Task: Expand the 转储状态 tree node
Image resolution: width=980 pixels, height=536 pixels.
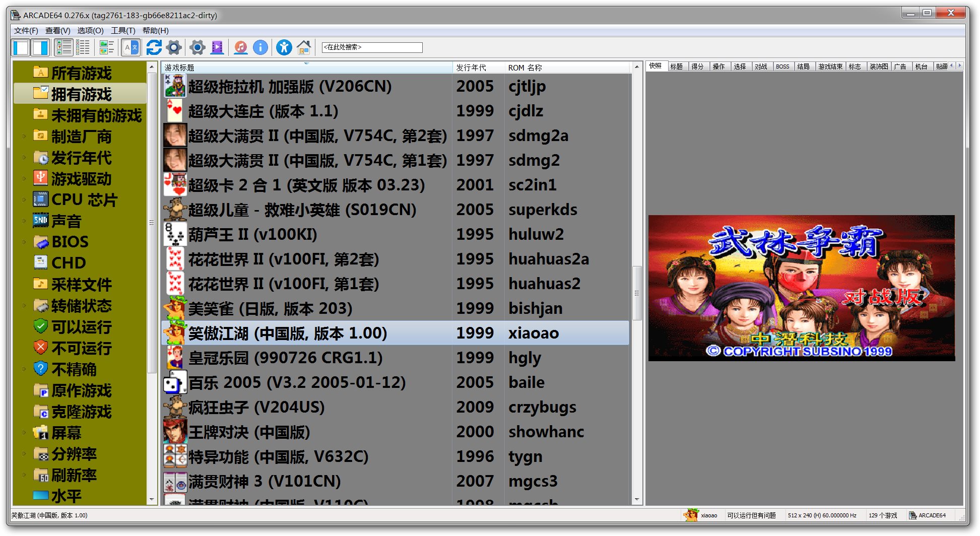Action: pyautogui.click(x=24, y=305)
